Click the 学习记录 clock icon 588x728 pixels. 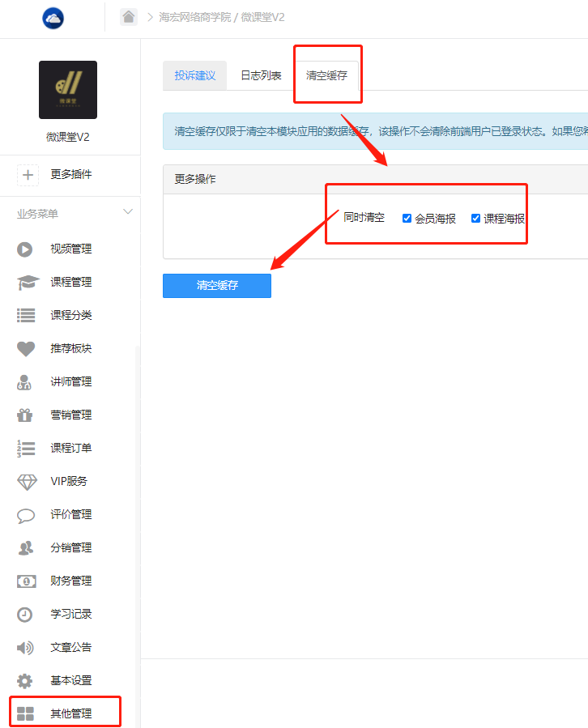[24, 615]
